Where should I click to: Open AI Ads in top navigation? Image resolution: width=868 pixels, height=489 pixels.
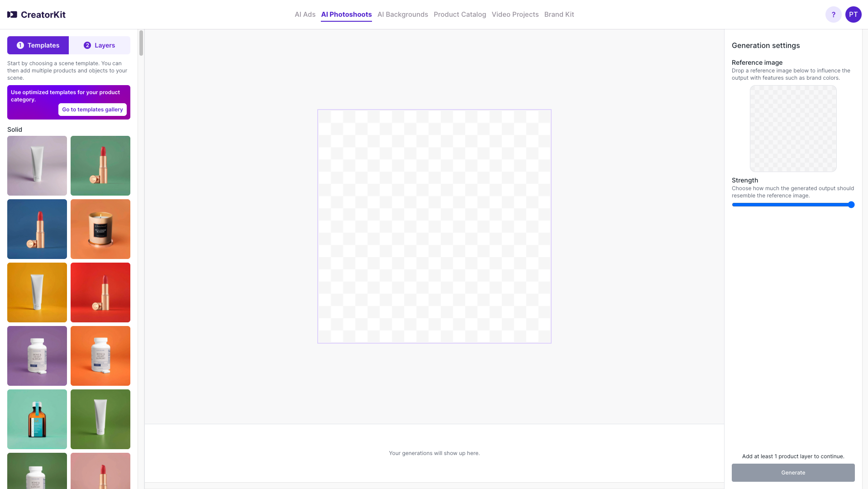305,14
